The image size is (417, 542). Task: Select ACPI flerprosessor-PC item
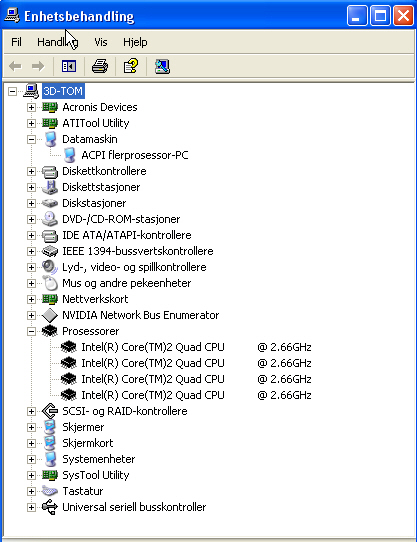point(135,155)
